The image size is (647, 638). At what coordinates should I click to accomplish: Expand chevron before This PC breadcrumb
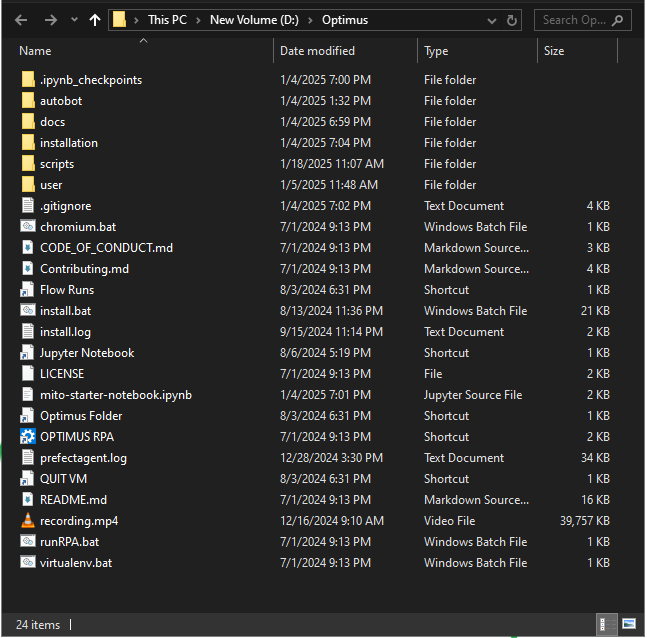click(136, 20)
